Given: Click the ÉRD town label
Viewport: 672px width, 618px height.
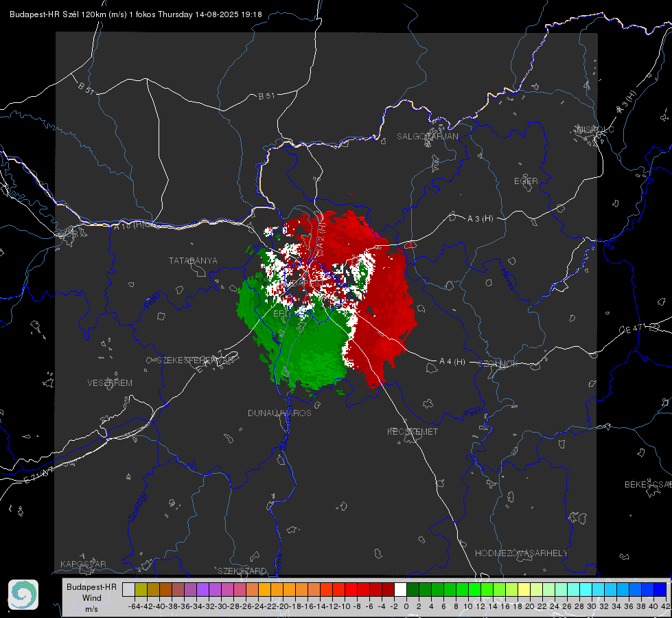Looking at the screenshot, I should tap(281, 314).
